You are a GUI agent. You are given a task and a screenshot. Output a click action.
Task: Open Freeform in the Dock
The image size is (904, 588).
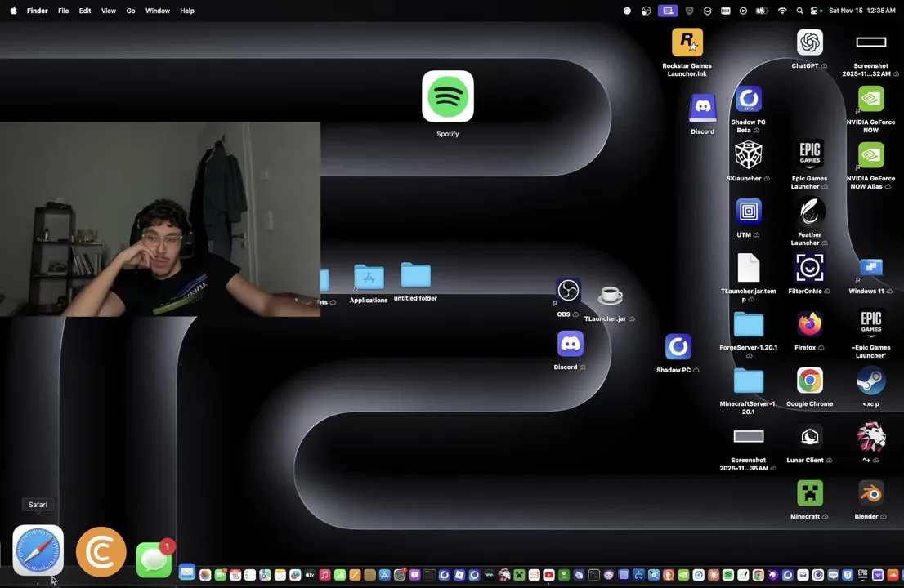[295, 575]
